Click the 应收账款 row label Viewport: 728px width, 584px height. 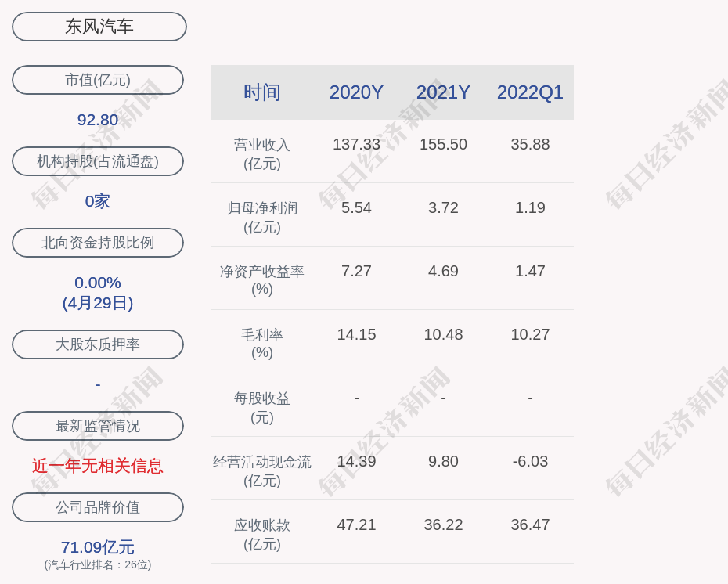(262, 535)
